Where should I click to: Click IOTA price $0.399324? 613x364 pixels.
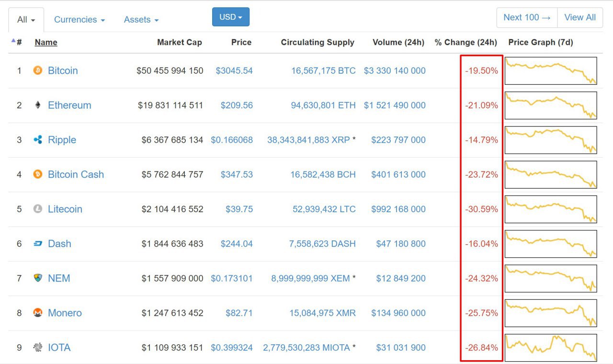tap(232, 347)
